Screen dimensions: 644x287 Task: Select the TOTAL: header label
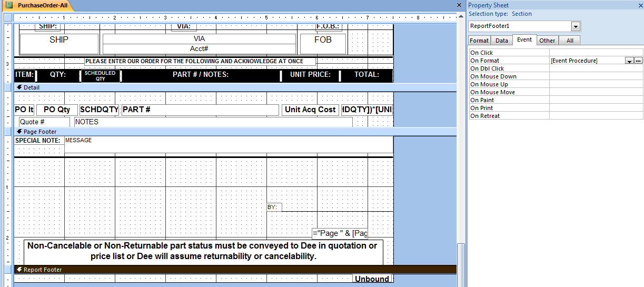[366, 75]
